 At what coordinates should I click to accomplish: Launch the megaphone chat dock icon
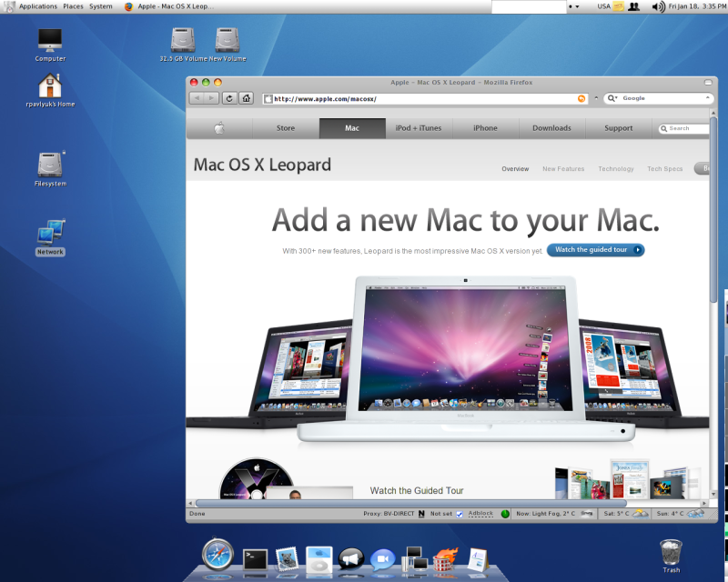tap(351, 558)
